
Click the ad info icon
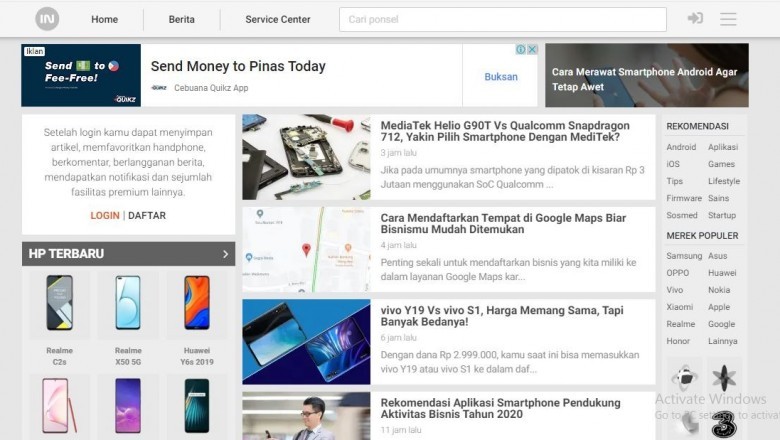(x=521, y=49)
